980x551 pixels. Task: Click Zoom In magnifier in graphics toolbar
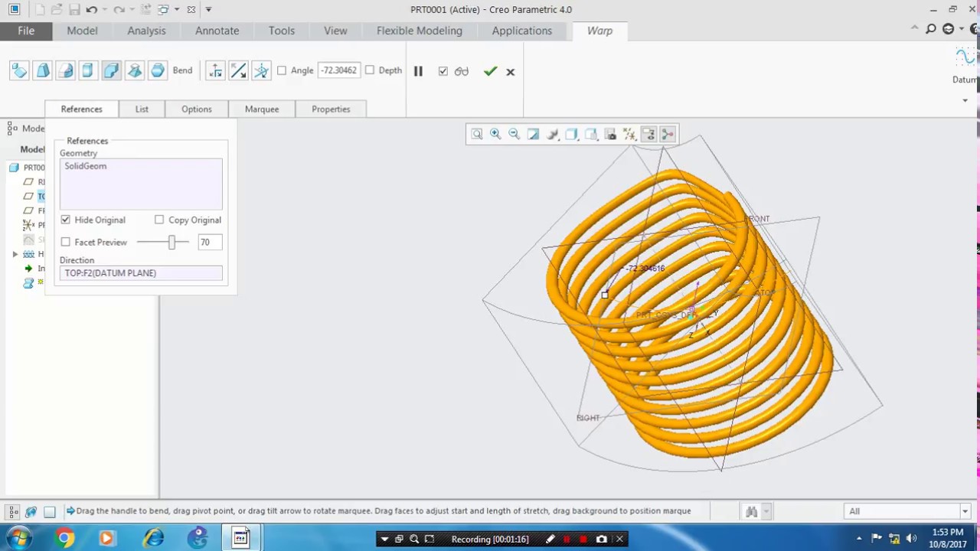pyautogui.click(x=495, y=135)
